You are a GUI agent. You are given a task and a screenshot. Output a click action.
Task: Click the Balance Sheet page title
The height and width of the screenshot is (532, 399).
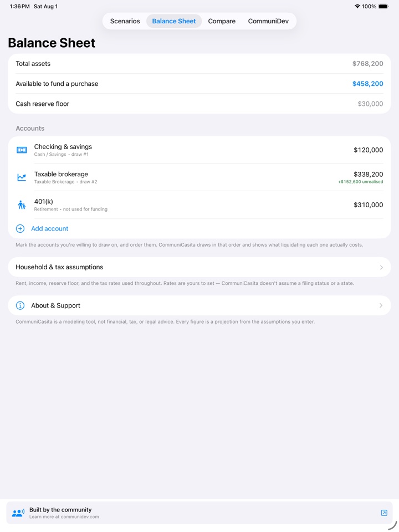(52, 43)
